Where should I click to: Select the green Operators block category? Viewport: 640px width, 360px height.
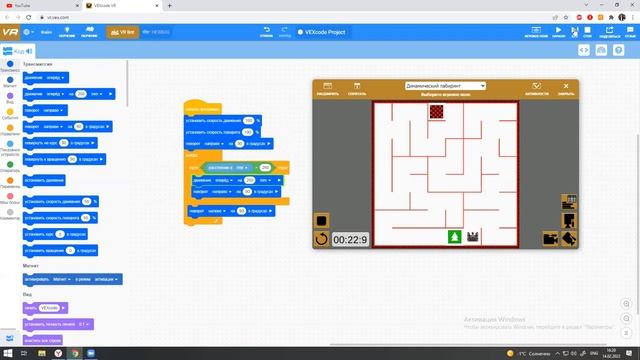10,167
